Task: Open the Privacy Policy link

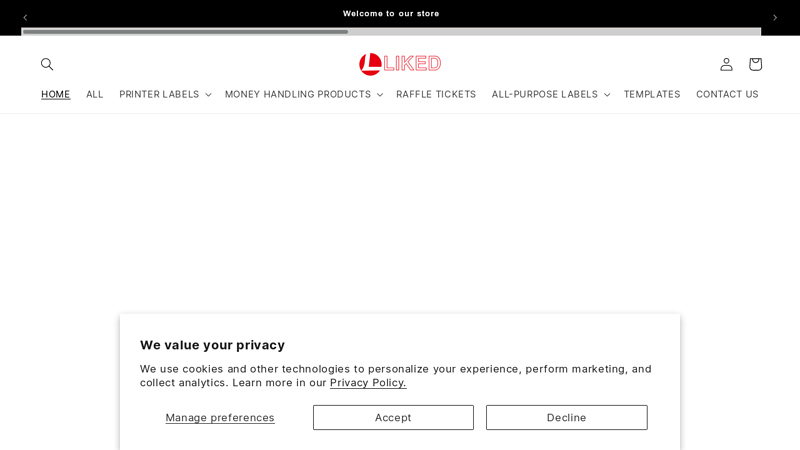Action: [368, 383]
